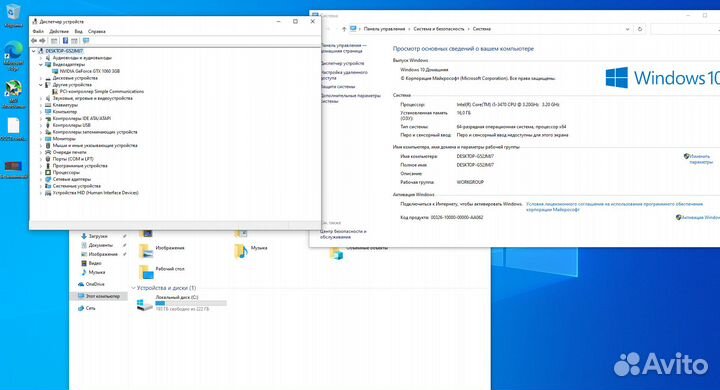Click Активация Windows shield link

coord(698,217)
